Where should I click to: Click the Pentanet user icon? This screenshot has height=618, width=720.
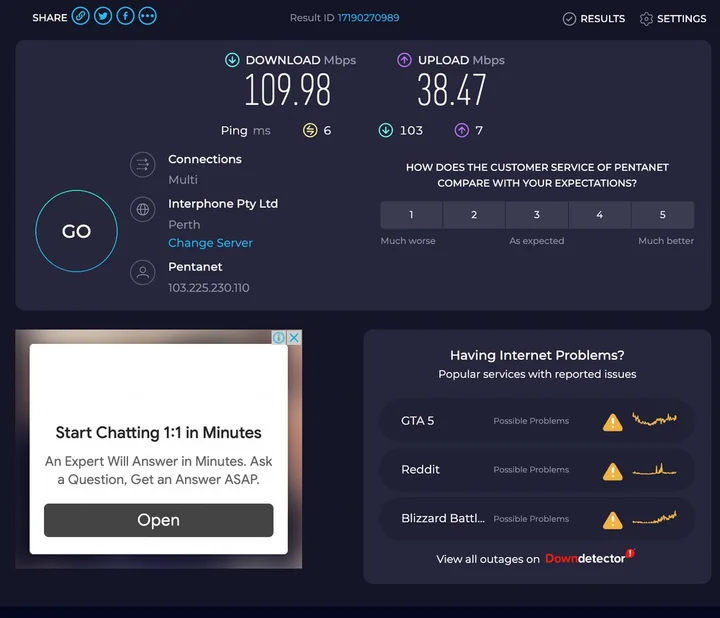[143, 272]
